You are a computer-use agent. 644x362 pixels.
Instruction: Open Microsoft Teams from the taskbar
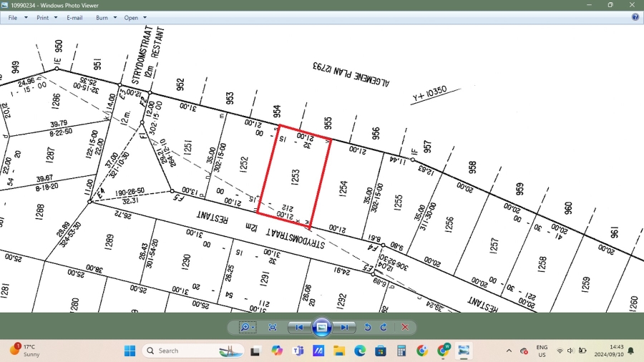[x=298, y=351]
